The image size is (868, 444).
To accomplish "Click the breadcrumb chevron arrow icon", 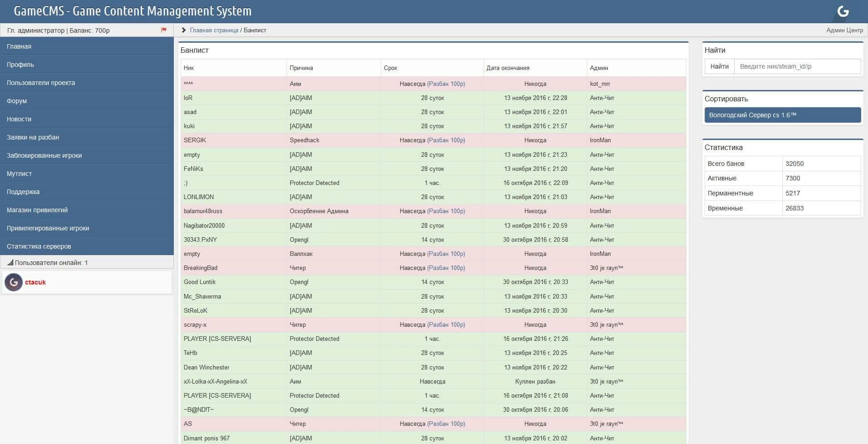I will pyautogui.click(x=184, y=30).
